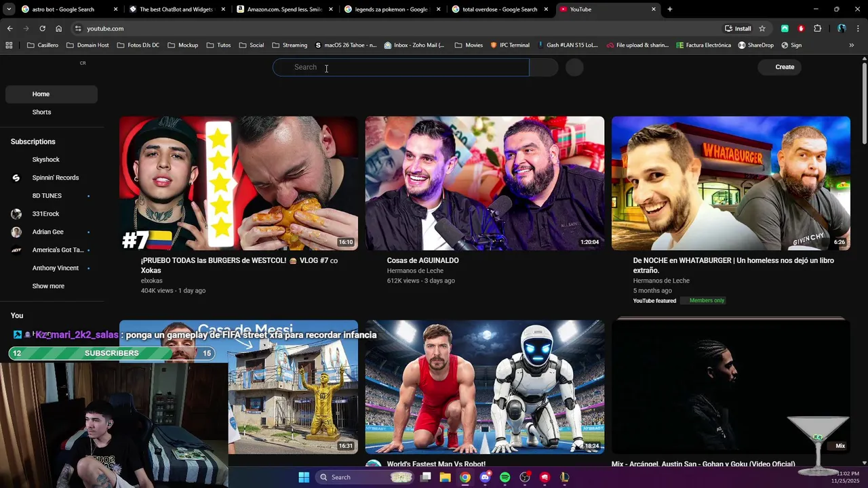Open Task View on the taskbar
The height and width of the screenshot is (488, 868).
tap(426, 477)
